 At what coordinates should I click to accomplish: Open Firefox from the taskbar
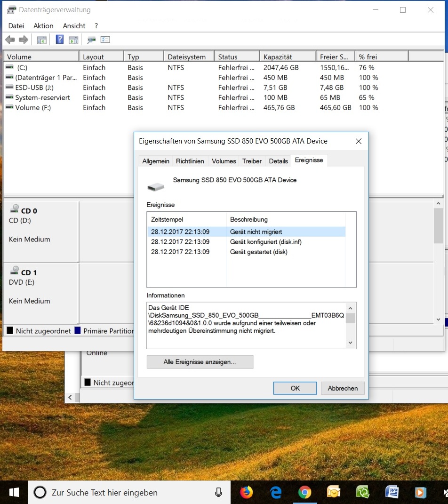click(247, 492)
